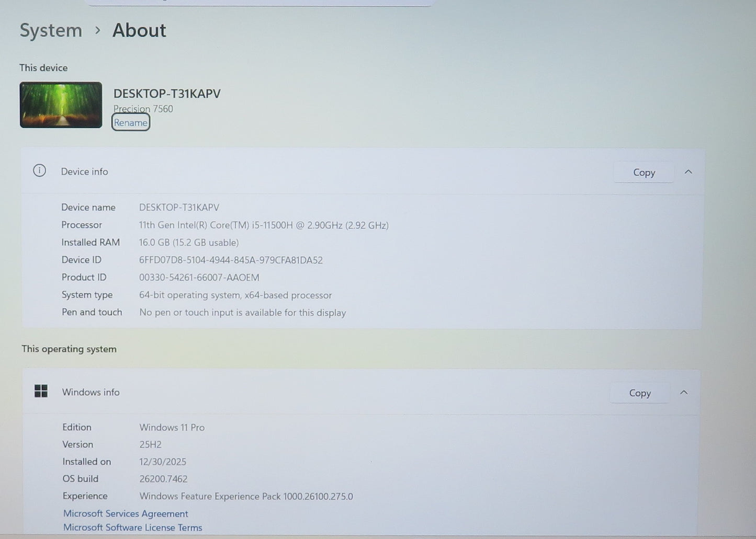Screen dimensions: 756x539
Task: Click the processor value text
Action: pos(263,225)
